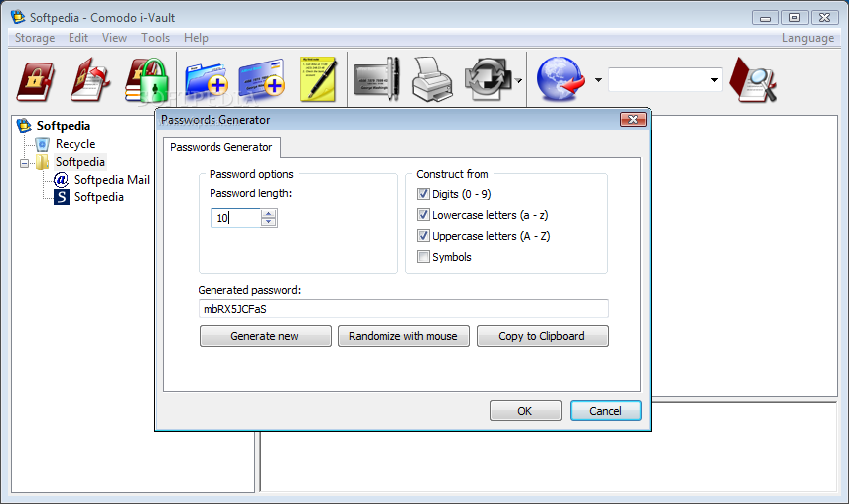
Task: Uncheck Lowercase letters (a - z) checkbox
Action: 423,215
